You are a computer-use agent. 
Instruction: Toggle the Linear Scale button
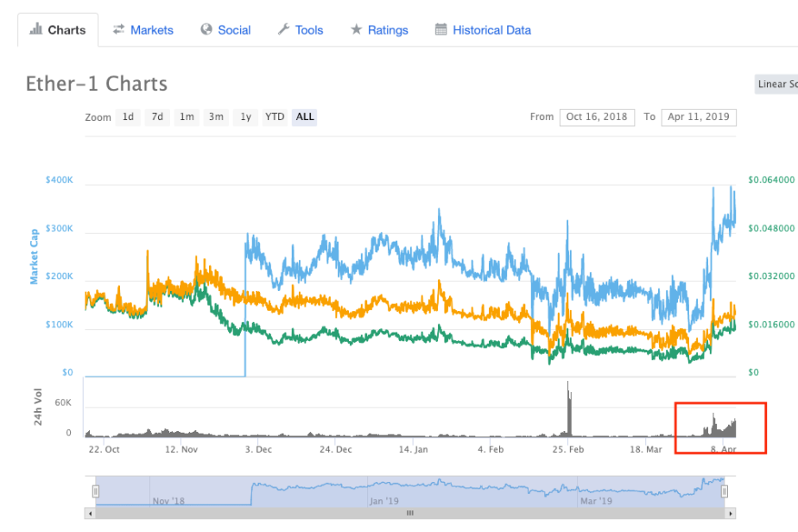click(776, 85)
